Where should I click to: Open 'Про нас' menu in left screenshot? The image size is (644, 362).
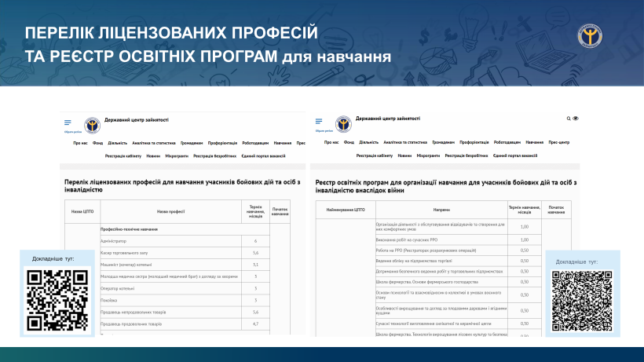(80, 143)
